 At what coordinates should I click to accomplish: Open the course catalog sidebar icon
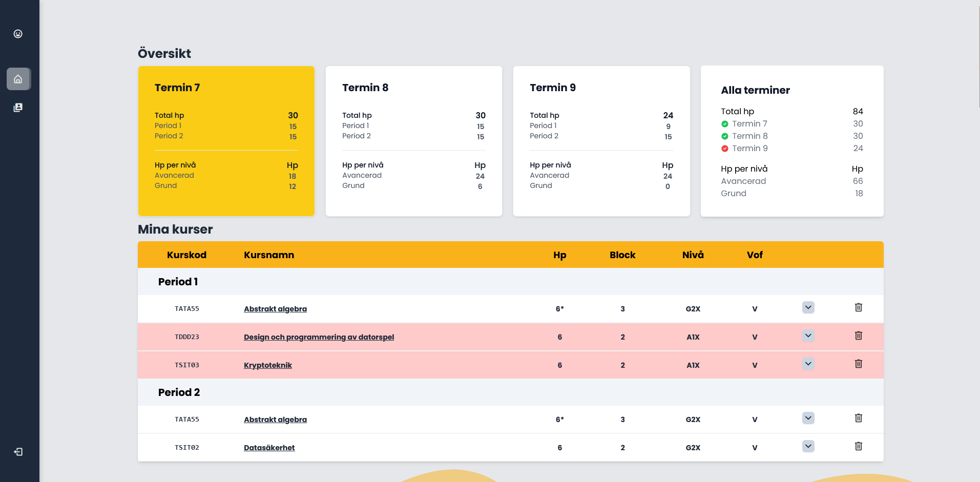tap(18, 108)
